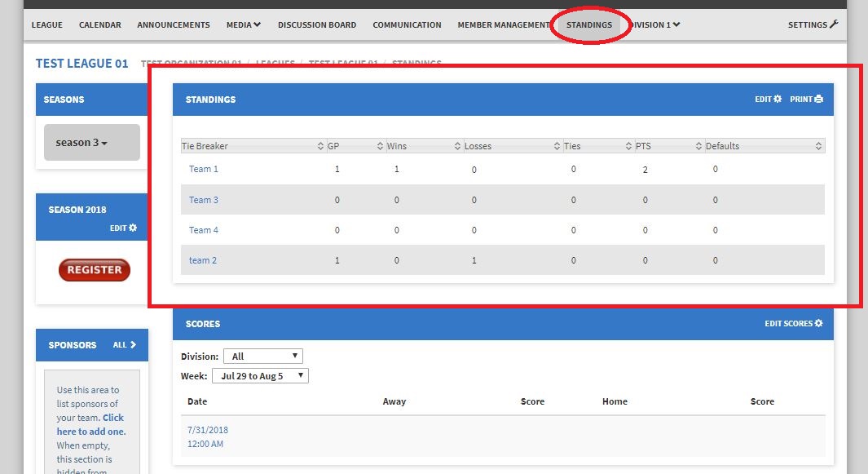This screenshot has width=868, height=474.
Task: Open the season 3 dropdown
Action: (91, 142)
